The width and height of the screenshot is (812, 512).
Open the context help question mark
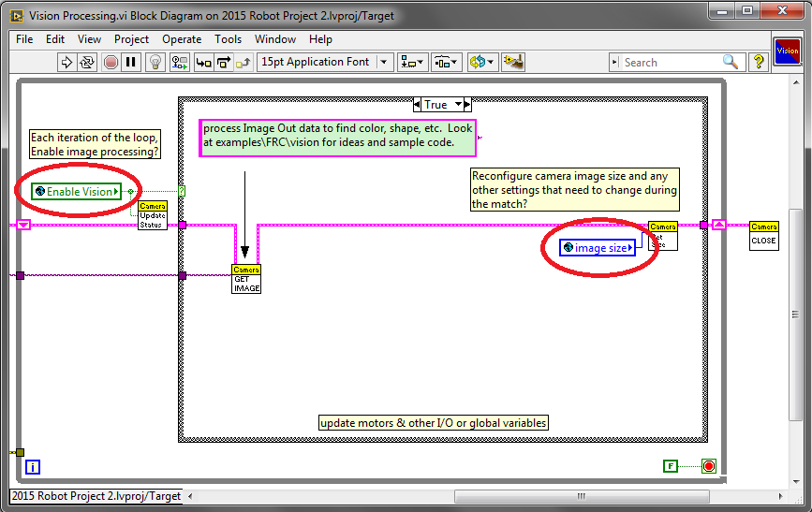(x=758, y=62)
